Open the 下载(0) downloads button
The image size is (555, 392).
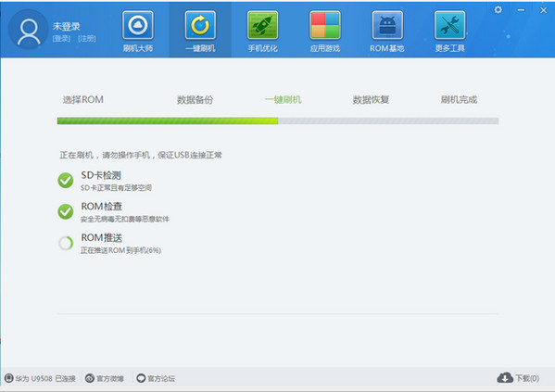(x=518, y=378)
